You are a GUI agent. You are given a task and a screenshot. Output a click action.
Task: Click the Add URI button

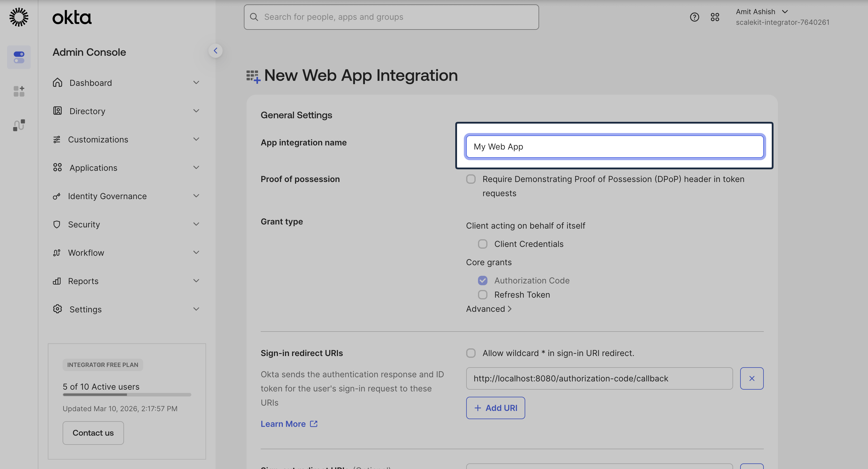[x=495, y=408]
